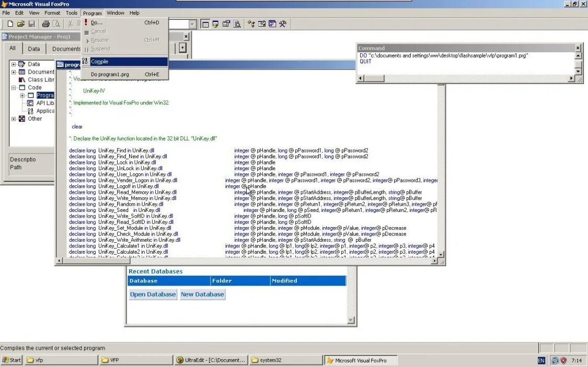
Task: Open the View menu
Action: 34,13
